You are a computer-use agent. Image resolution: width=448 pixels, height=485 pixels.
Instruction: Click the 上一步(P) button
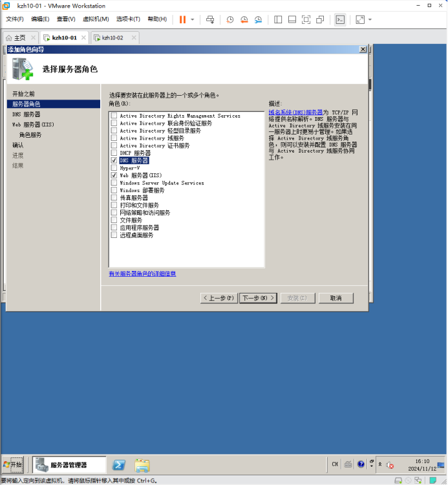[219, 298]
